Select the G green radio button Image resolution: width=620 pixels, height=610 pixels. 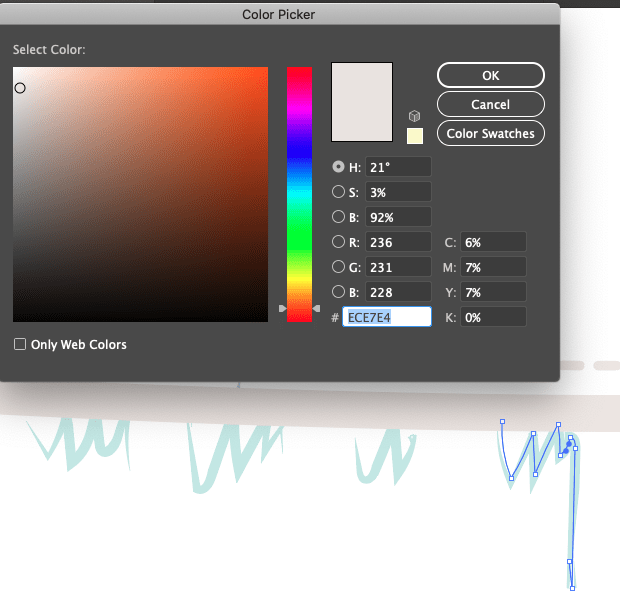pyautogui.click(x=338, y=267)
